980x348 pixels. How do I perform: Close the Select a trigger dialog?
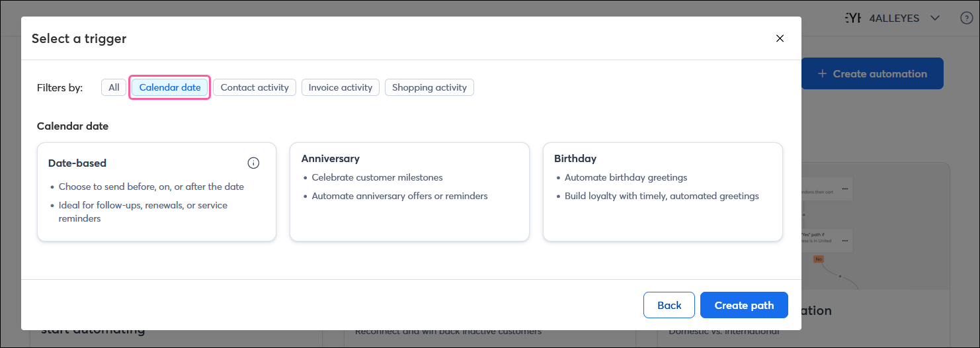[780, 38]
